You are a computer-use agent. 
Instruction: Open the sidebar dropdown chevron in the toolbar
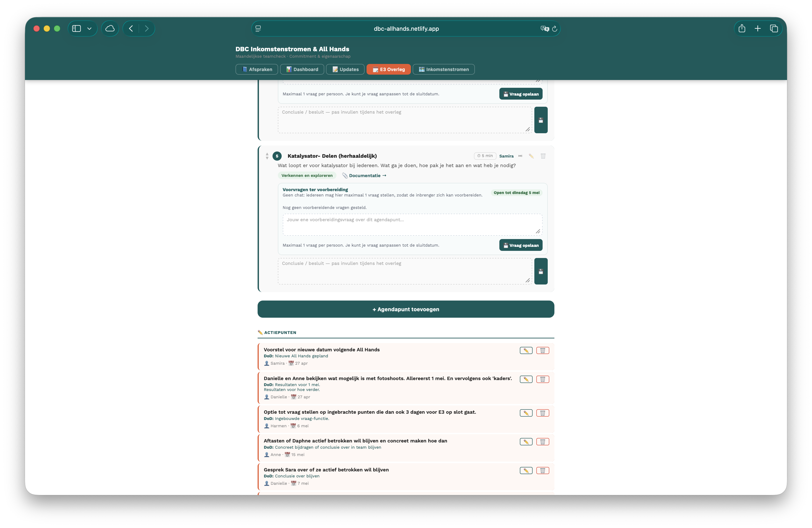[x=89, y=29]
